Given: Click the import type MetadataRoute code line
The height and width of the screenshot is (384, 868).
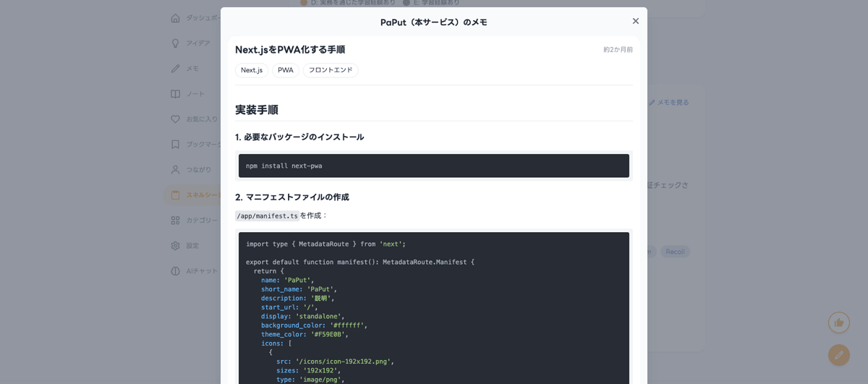Looking at the screenshot, I should coord(325,244).
